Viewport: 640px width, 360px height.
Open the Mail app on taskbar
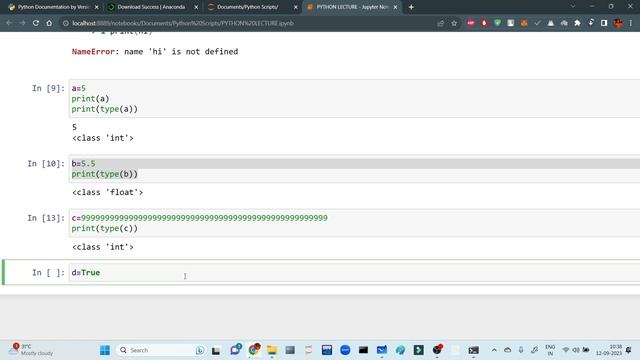pos(382,350)
